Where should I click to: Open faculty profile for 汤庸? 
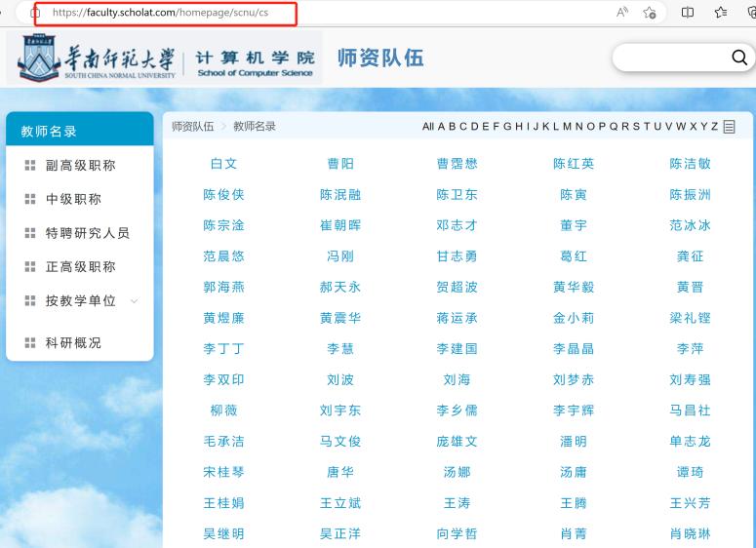[x=574, y=472]
